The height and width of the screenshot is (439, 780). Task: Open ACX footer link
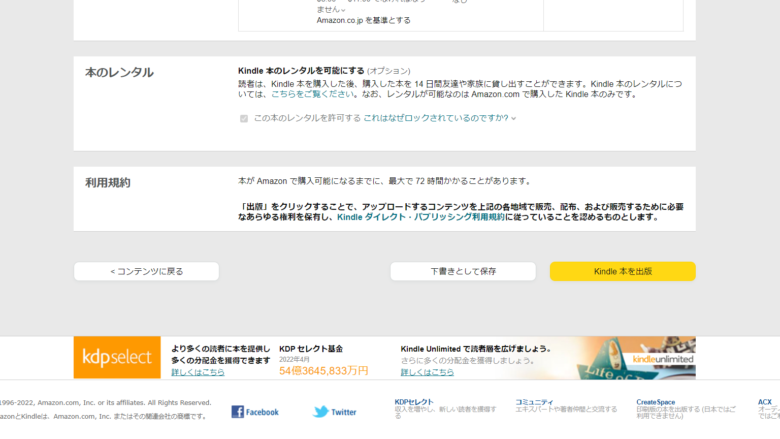(765, 402)
